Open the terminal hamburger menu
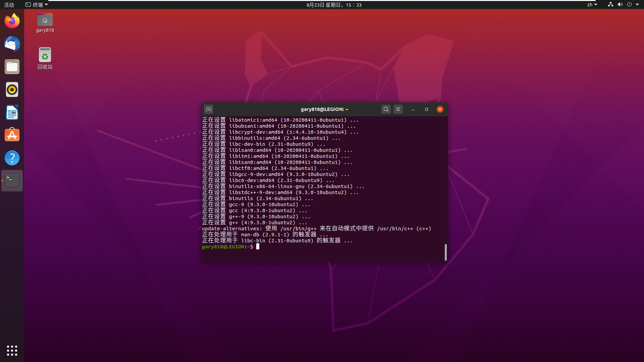Screen dimensions: 644x362 [x=398, y=109]
